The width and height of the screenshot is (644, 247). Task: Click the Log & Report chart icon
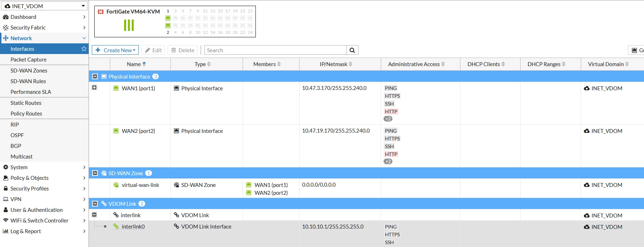point(6,231)
